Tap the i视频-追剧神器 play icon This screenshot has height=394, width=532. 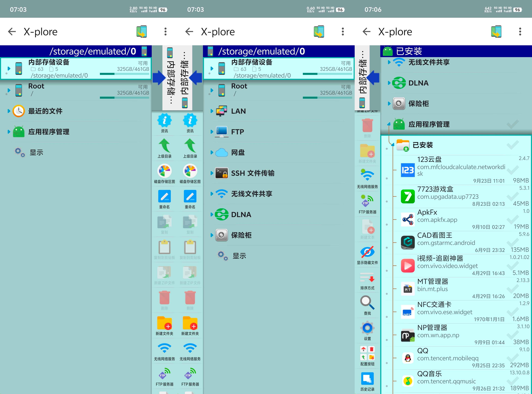click(x=408, y=265)
